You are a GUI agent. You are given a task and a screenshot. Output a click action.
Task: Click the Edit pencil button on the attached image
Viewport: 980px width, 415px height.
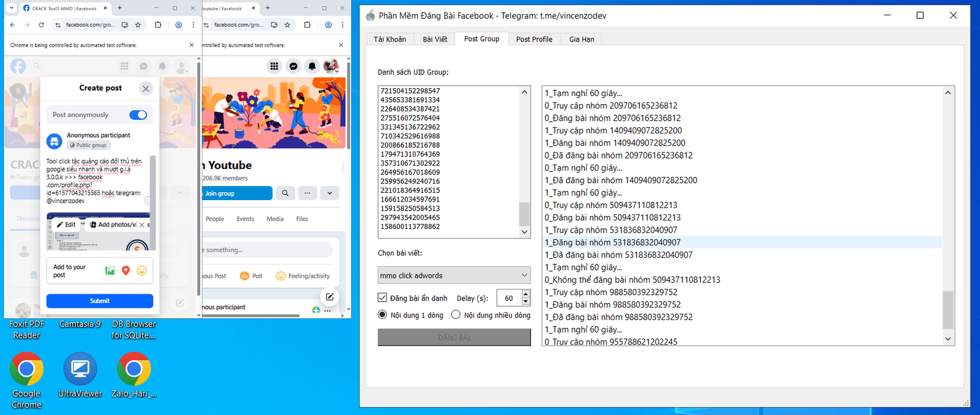pyautogui.click(x=66, y=225)
